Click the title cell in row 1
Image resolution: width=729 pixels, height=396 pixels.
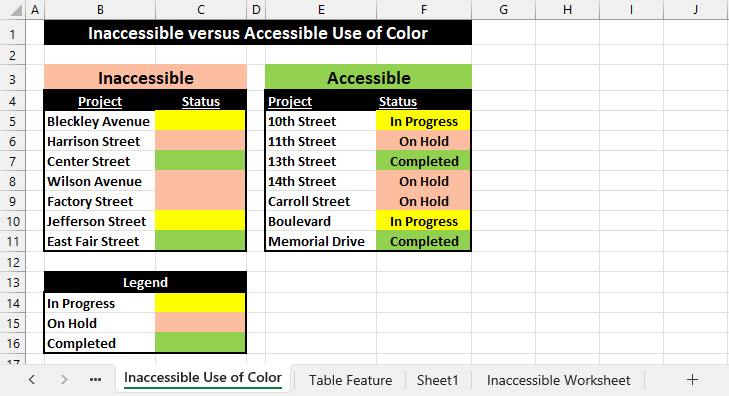(x=258, y=33)
